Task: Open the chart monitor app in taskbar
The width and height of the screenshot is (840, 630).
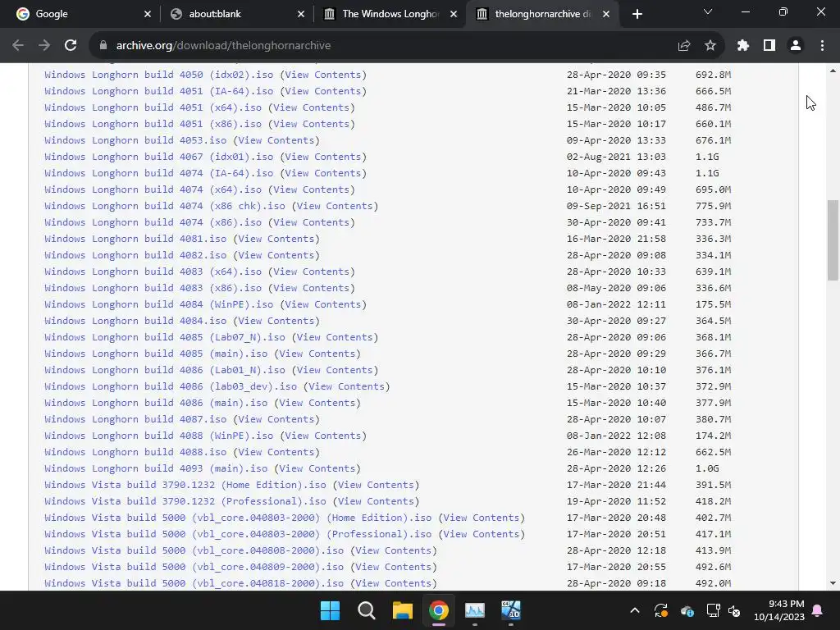Action: point(475,610)
